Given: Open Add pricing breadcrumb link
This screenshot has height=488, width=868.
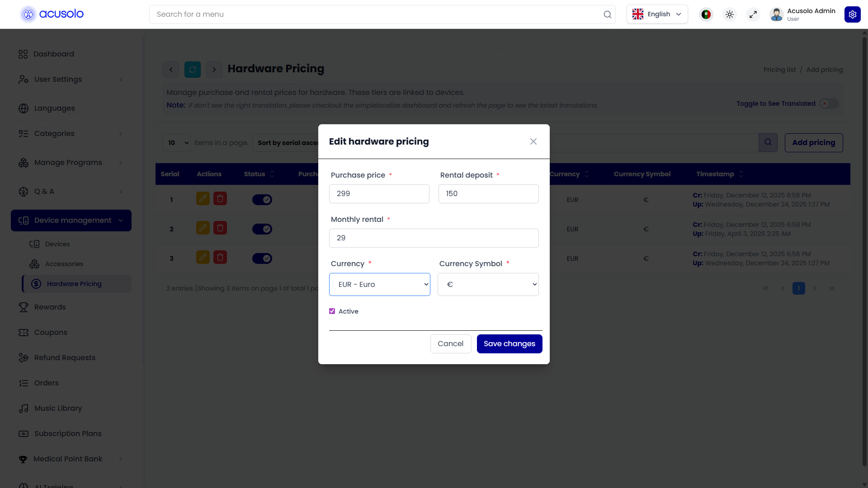Looking at the screenshot, I should [825, 70].
